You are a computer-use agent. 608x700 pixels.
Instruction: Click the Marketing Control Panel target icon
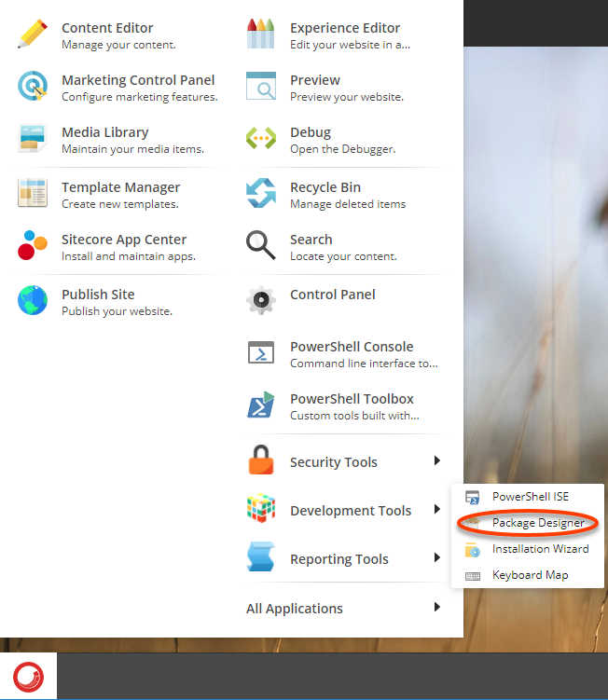click(x=33, y=86)
